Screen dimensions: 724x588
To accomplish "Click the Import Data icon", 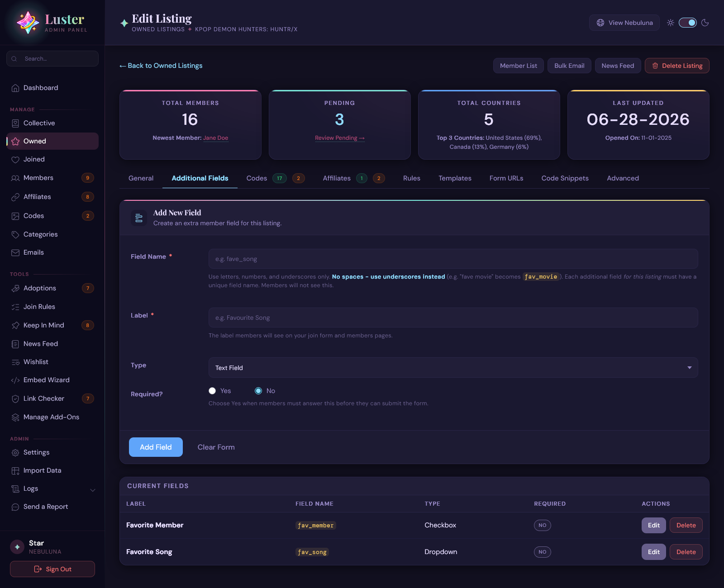I will pos(15,470).
